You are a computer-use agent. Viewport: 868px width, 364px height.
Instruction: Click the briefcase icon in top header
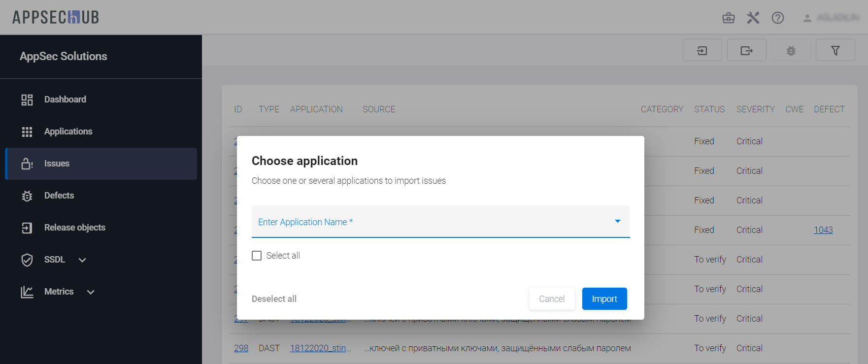click(728, 18)
